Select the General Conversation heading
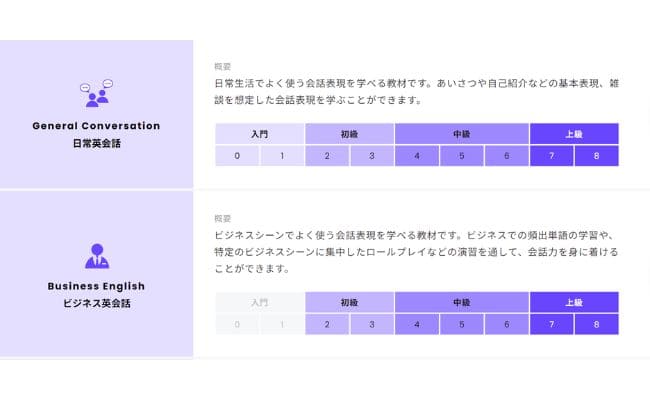 [x=96, y=126]
